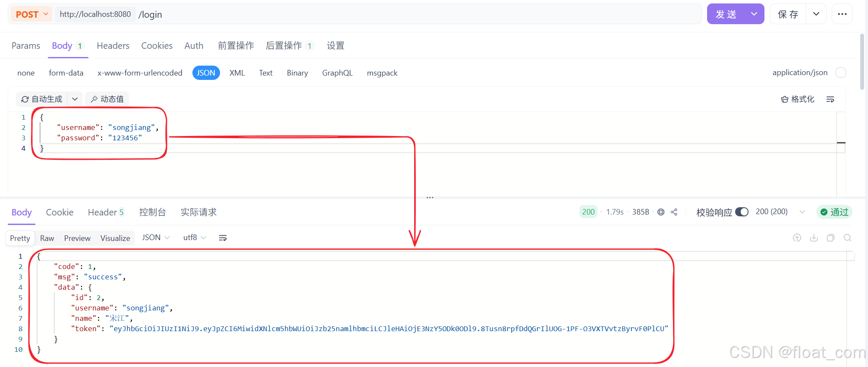This screenshot has width=868, height=367.
Task: Click the copy response icon
Action: click(830, 238)
